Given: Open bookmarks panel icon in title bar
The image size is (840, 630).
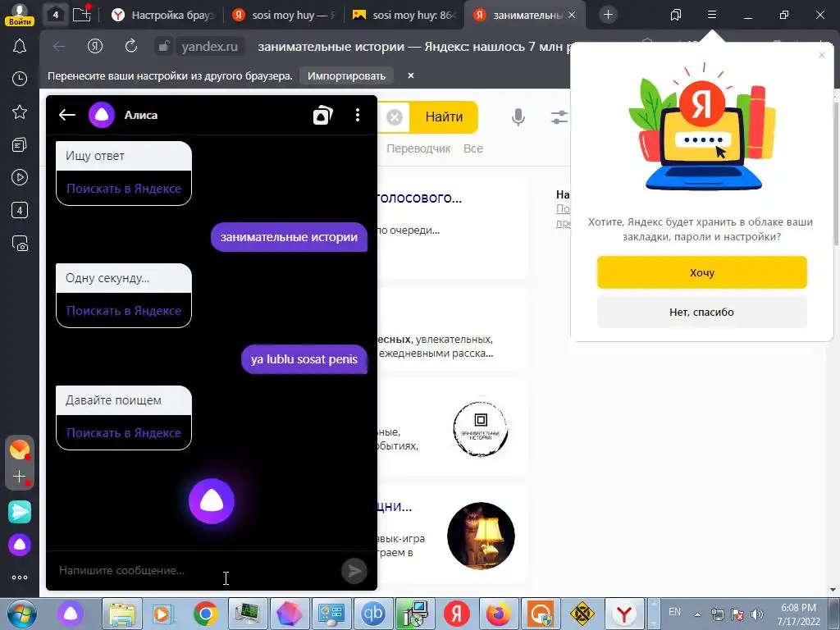Looking at the screenshot, I should pyautogui.click(x=676, y=15).
